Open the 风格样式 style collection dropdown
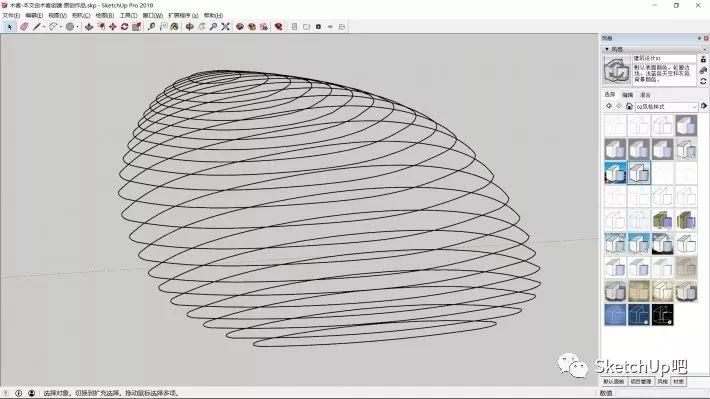This screenshot has height=399, width=710. coord(665,106)
